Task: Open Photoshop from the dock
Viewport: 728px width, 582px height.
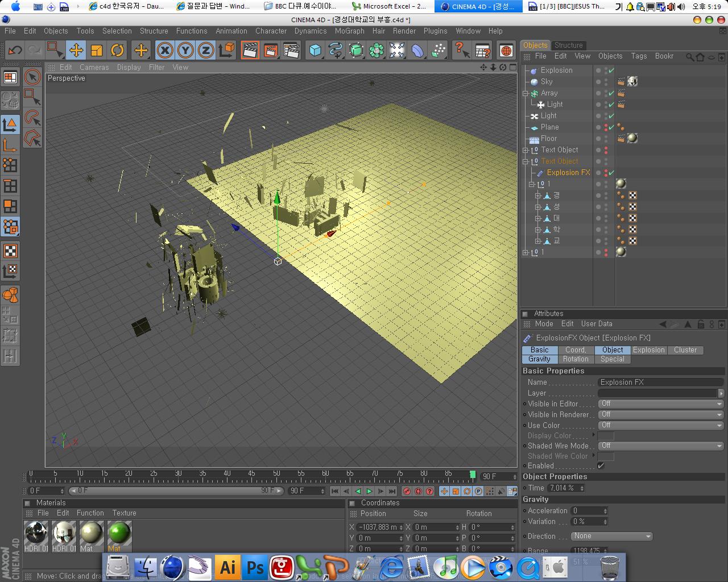Action: (255, 567)
